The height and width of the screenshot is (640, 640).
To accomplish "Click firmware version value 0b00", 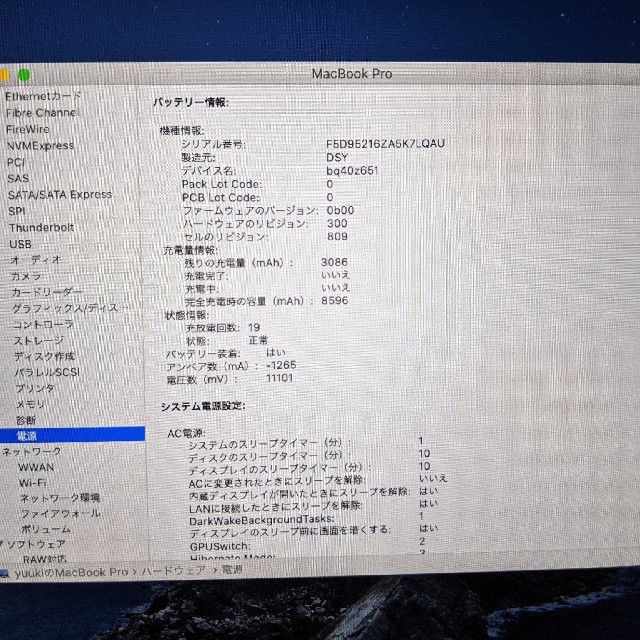I will pyautogui.click(x=340, y=210).
